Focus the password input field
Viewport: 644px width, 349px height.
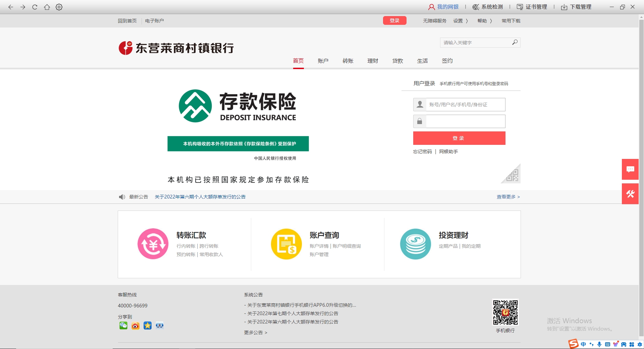pyautogui.click(x=466, y=121)
